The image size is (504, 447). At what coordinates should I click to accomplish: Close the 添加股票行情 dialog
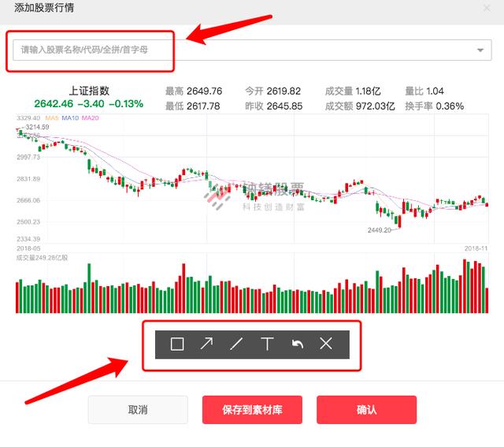[487, 8]
